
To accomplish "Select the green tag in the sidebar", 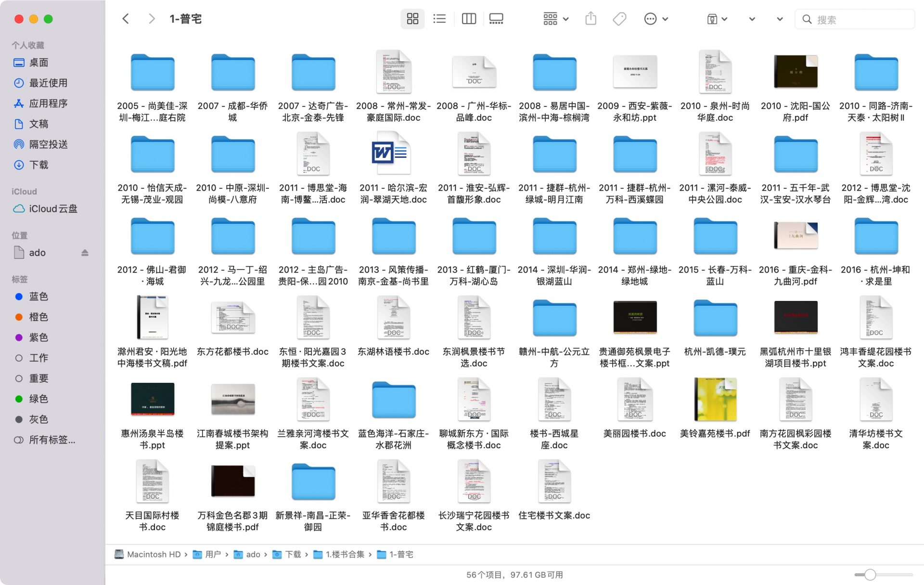I will pyautogui.click(x=38, y=399).
